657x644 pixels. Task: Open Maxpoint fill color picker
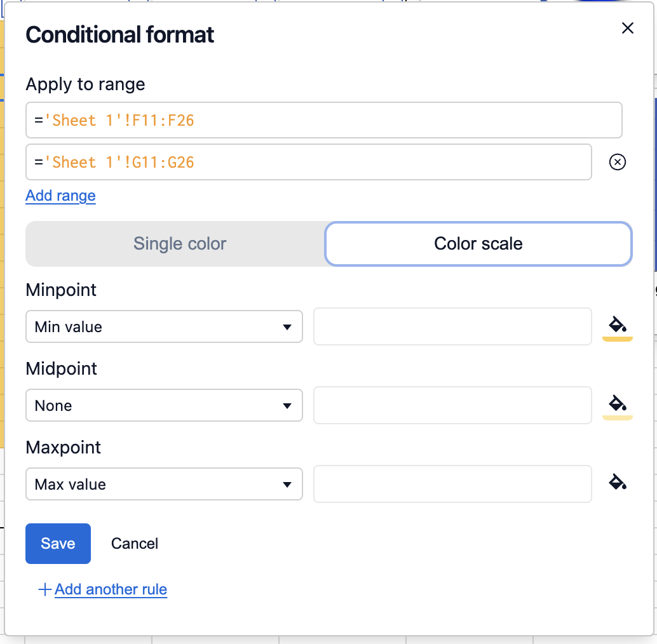(x=617, y=483)
